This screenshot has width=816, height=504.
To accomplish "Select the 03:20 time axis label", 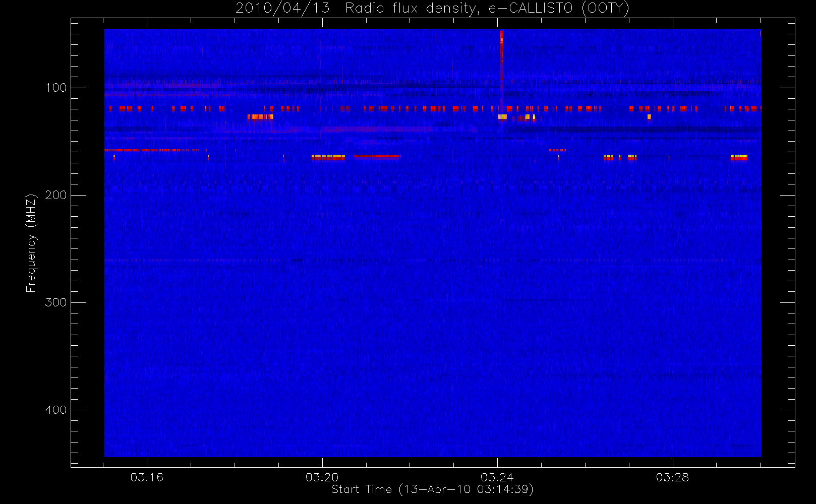I will pos(322,477).
